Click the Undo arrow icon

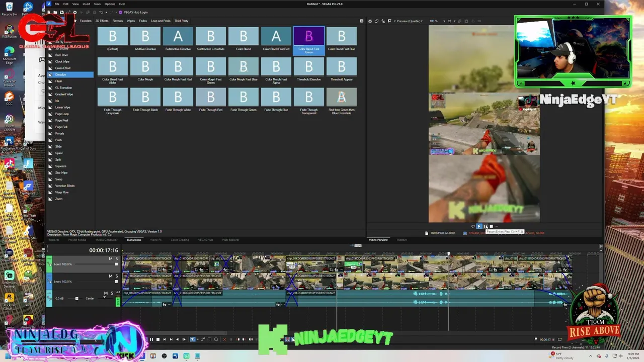pos(101,12)
